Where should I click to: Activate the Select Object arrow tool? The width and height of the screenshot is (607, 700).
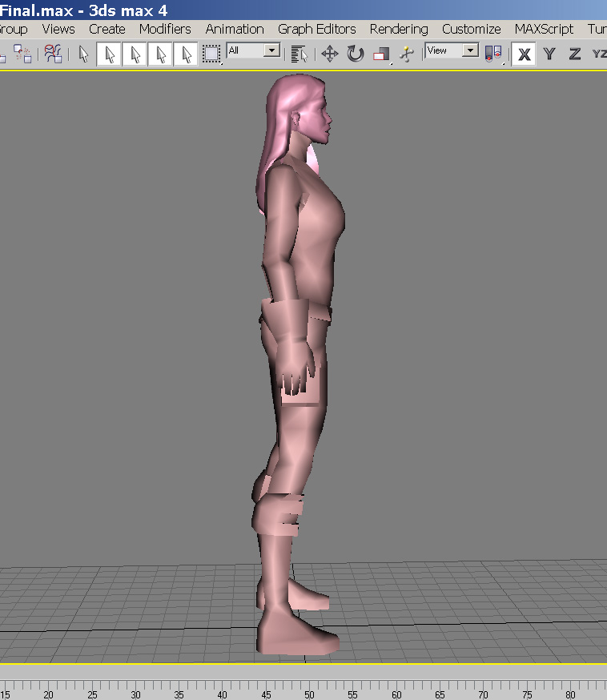click(x=84, y=54)
